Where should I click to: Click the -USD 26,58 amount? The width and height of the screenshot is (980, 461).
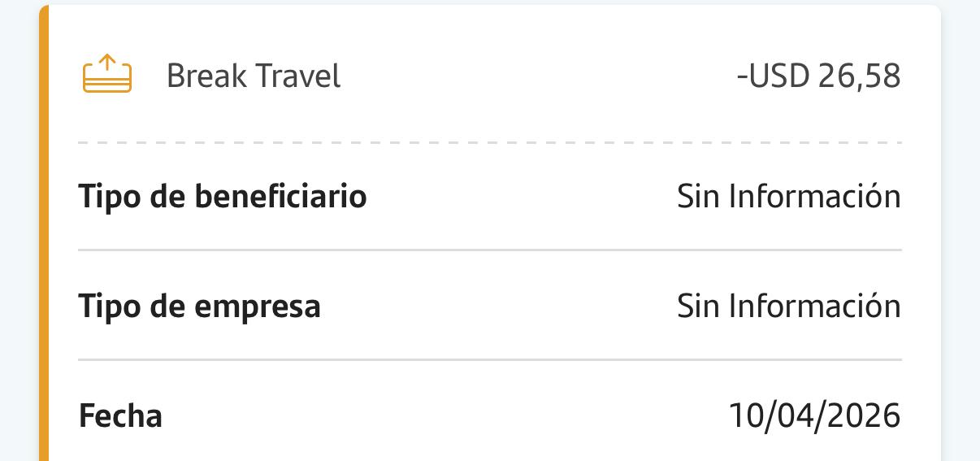click(818, 76)
